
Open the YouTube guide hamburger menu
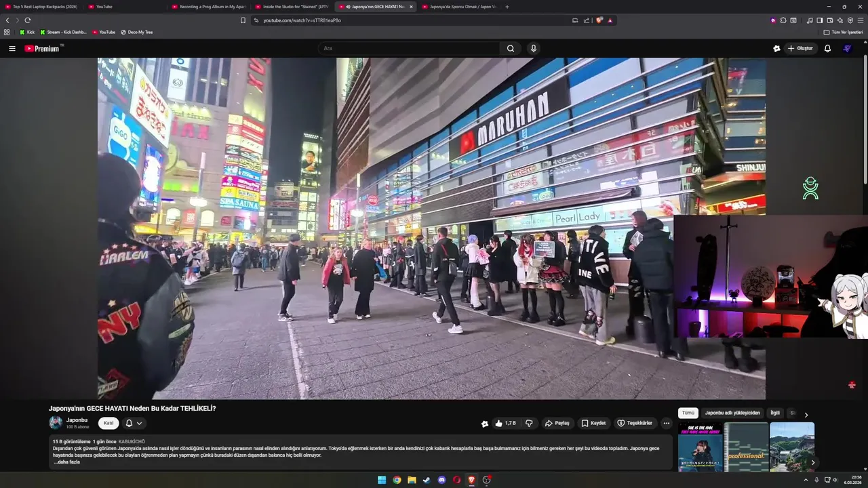click(x=12, y=48)
